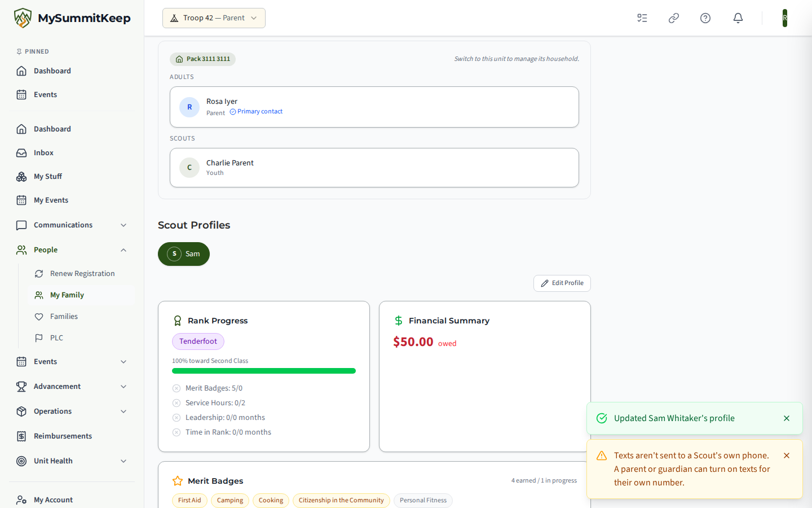
Task: Open My Account page
Action: [x=72, y=500]
